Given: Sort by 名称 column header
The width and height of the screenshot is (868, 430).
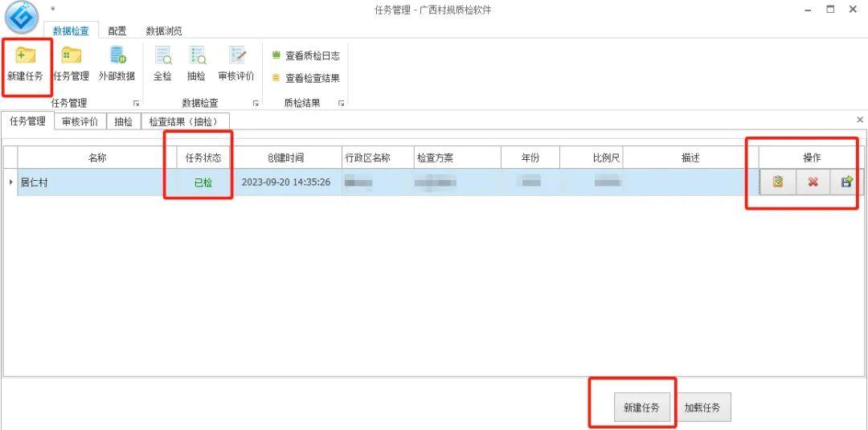Looking at the screenshot, I should point(97,158).
